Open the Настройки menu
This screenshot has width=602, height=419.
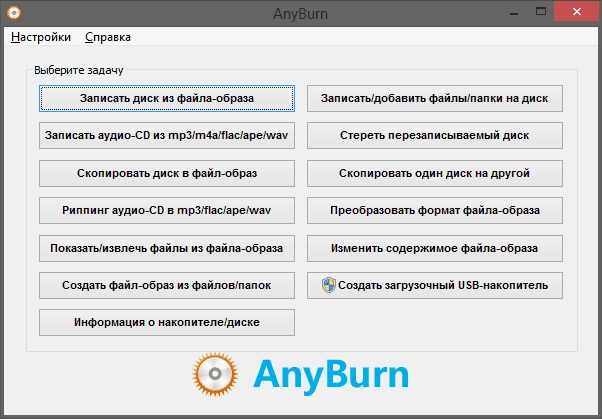coord(41,37)
